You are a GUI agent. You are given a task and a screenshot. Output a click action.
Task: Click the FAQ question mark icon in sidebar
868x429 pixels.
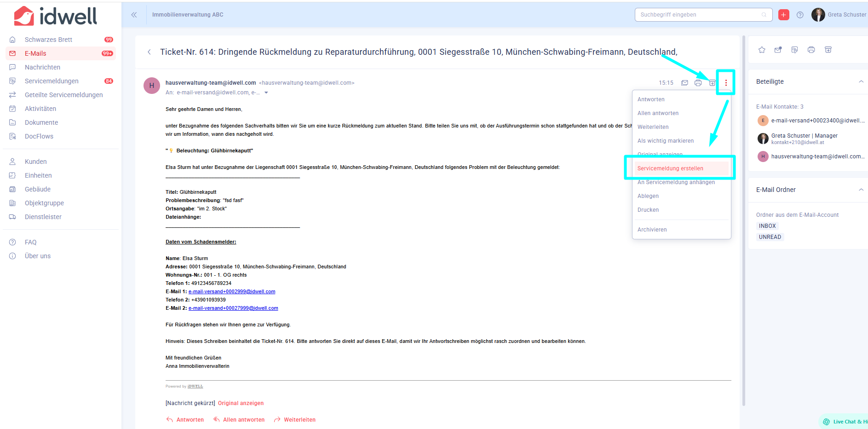[12, 242]
